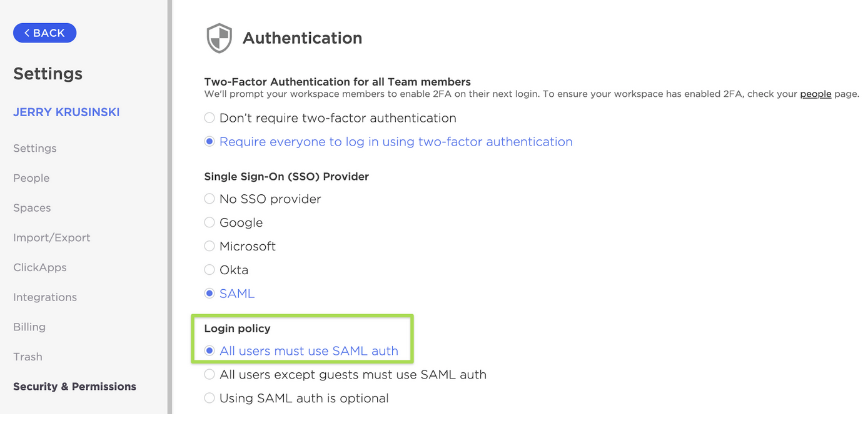Select SAML as SSO provider
This screenshot has width=868, height=421.
tap(209, 294)
